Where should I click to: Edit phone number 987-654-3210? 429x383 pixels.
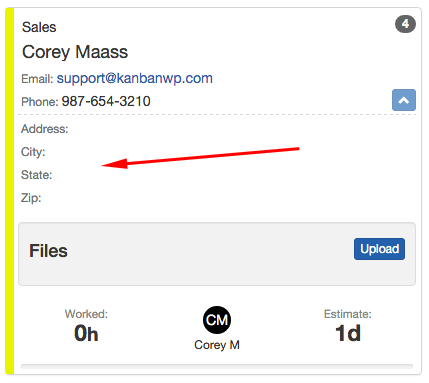[x=106, y=101]
